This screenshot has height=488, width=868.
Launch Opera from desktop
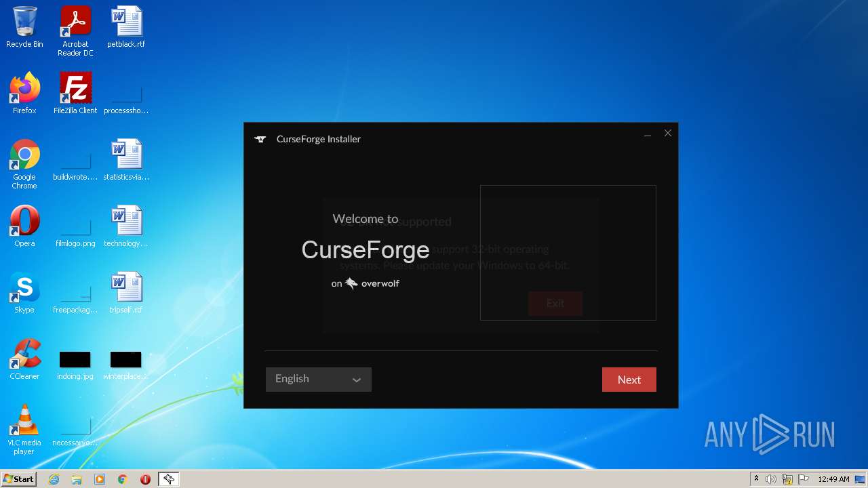[x=24, y=226]
